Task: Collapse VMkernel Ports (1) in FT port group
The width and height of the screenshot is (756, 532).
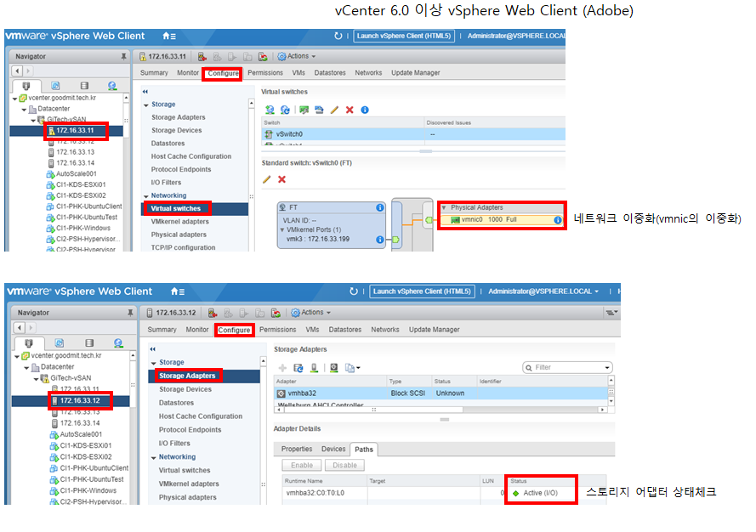Action: (282, 229)
